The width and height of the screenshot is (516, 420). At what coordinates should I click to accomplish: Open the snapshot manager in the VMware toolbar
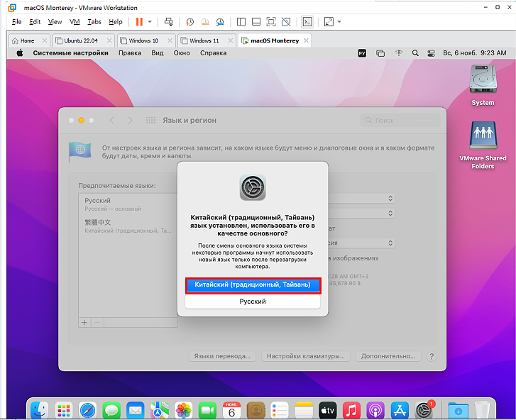(x=220, y=22)
